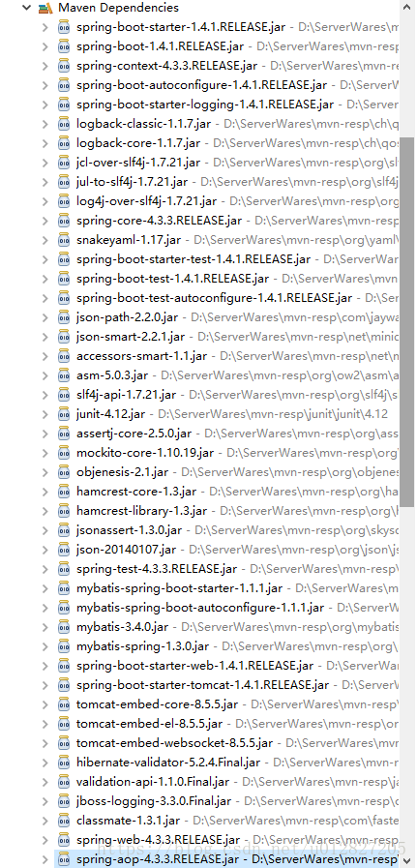Expand jsonassert-1.3.0.jar node
Screen dimensions: 417x868
click(x=45, y=529)
